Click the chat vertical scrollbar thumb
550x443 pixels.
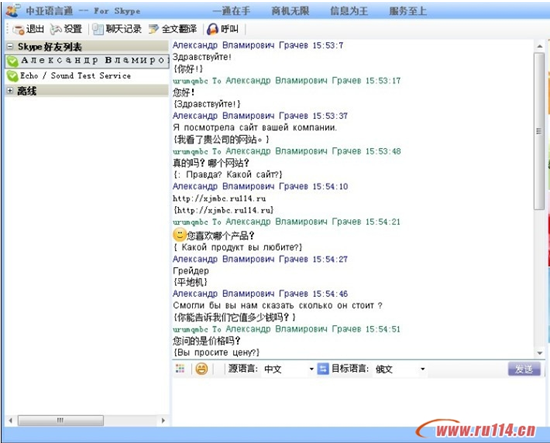(x=539, y=131)
